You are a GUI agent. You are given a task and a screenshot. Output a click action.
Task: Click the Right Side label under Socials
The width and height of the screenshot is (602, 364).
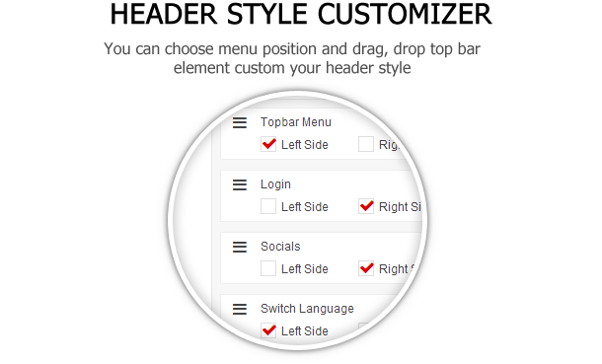click(x=398, y=269)
